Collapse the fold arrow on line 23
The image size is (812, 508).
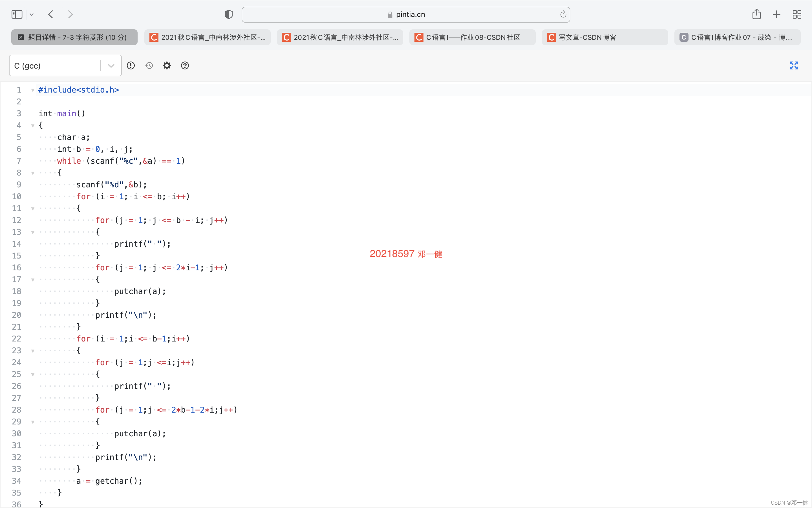pos(32,351)
